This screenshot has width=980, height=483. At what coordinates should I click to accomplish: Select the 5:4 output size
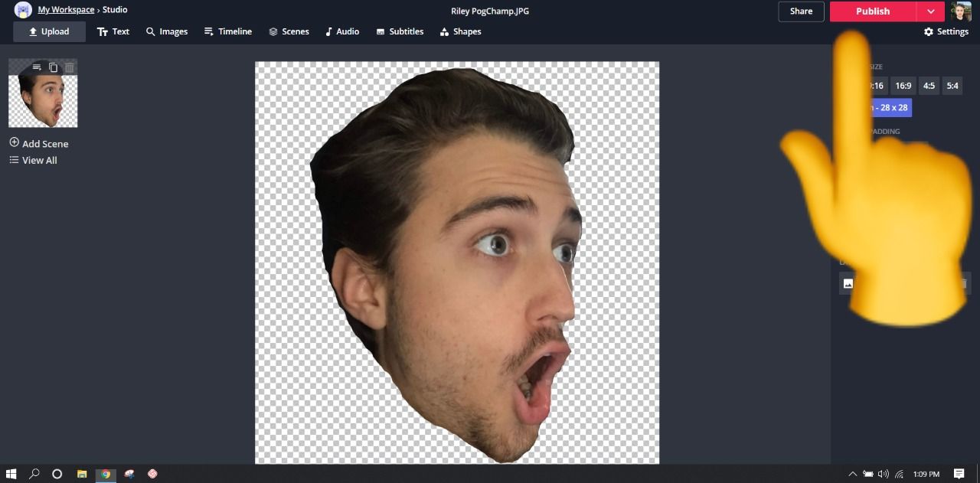pyautogui.click(x=952, y=86)
